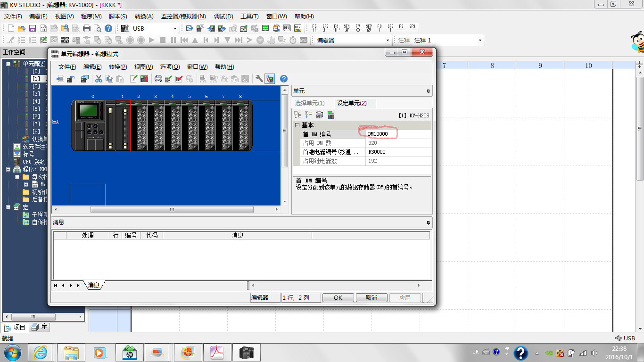This screenshot has width=644, height=362.
Task: Click the Cut scissors icon in unit editor
Action: tap(99, 79)
